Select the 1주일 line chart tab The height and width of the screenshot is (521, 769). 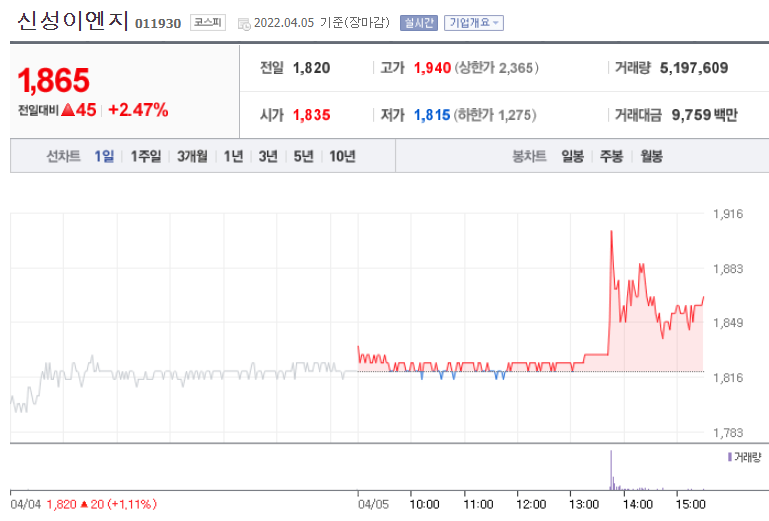click(x=146, y=156)
